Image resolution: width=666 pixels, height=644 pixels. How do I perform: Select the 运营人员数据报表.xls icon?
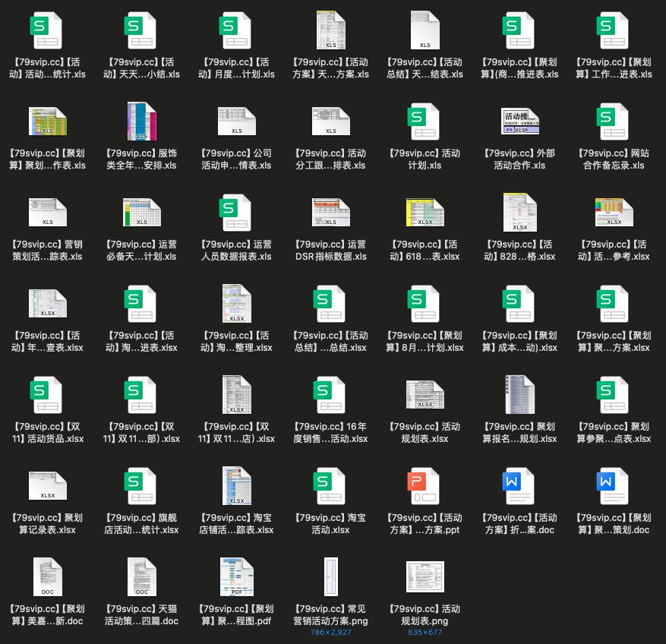tap(236, 213)
